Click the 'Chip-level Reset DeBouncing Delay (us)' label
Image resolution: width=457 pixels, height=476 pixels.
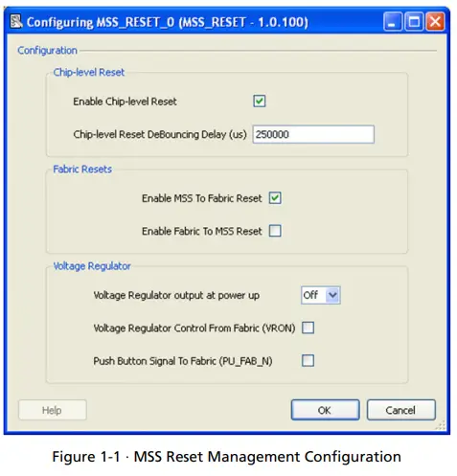pyautogui.click(x=160, y=134)
